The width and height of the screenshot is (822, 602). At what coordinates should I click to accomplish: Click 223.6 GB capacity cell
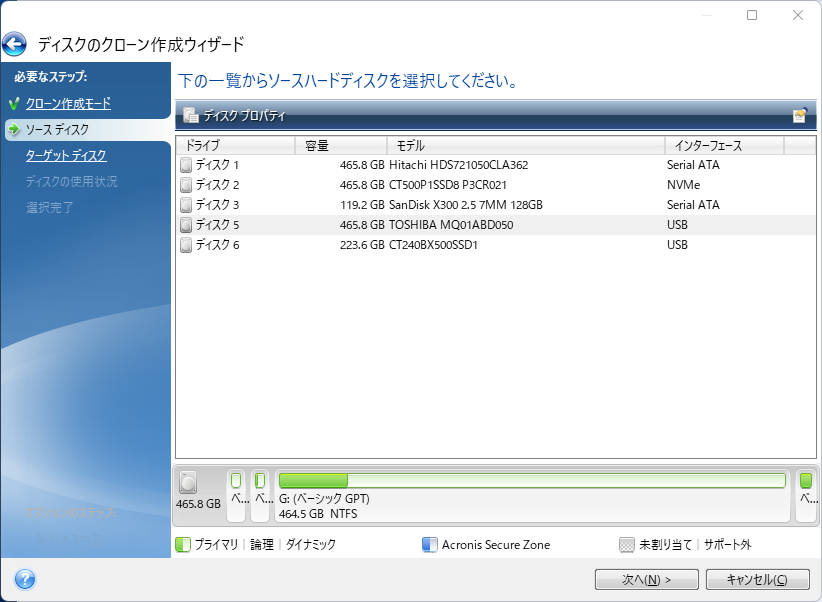click(362, 245)
